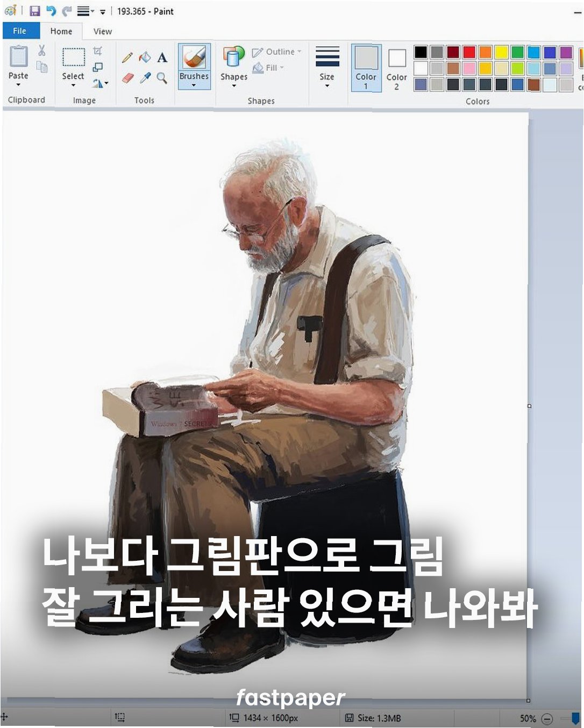Click the canvas bottom-right corner resize handle
The width and height of the screenshot is (584, 728).
point(528,700)
